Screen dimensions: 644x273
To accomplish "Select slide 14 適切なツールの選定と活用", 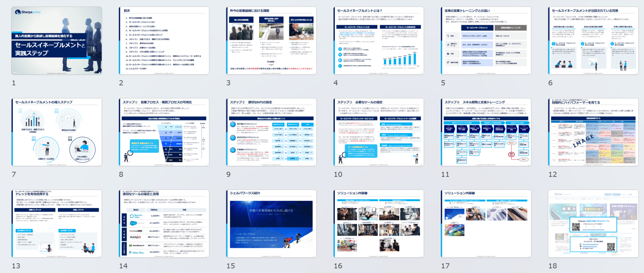I will [x=164, y=223].
